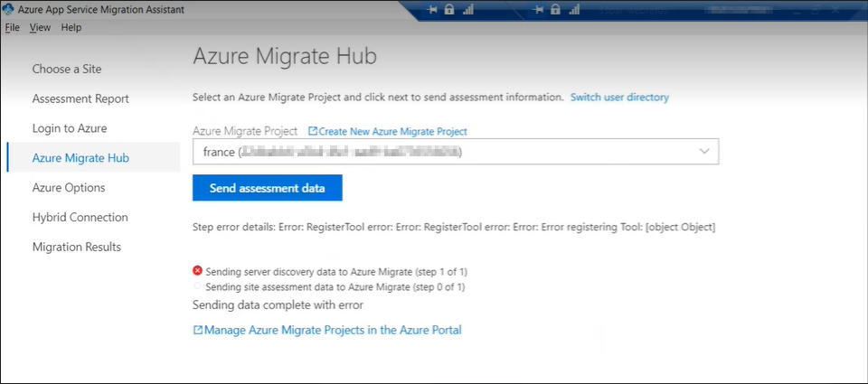Click the red error icon beside server discovery step
This screenshot has width=868, height=384.
[198, 271]
